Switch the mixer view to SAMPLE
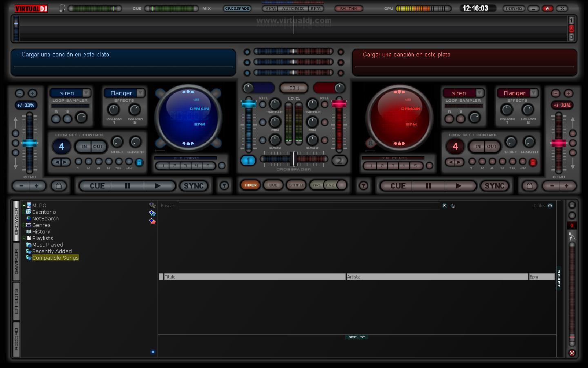 point(296,185)
